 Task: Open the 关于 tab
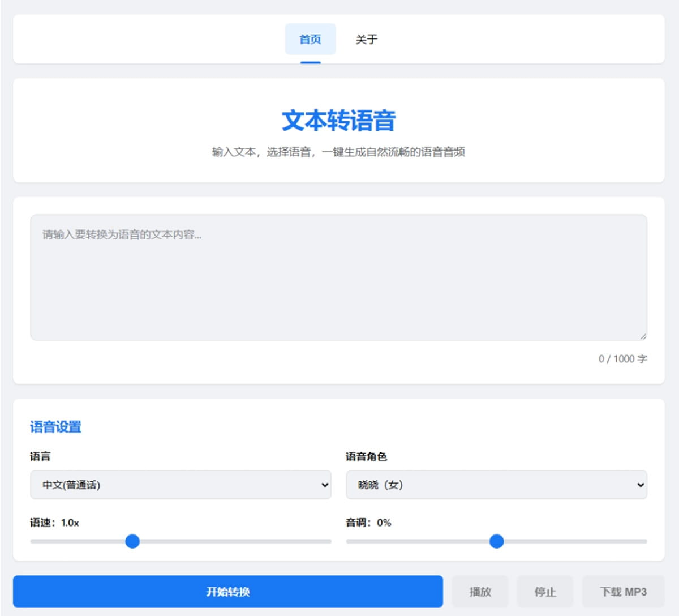pyautogui.click(x=367, y=38)
